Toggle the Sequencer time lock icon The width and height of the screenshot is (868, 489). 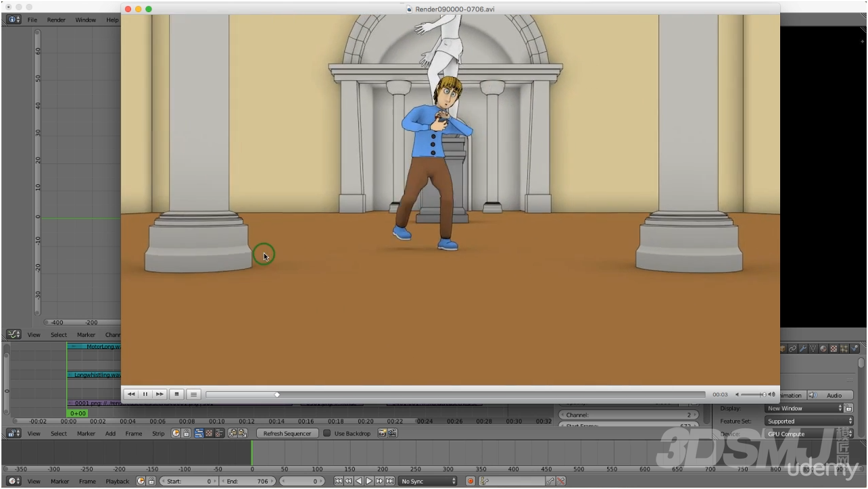186,433
